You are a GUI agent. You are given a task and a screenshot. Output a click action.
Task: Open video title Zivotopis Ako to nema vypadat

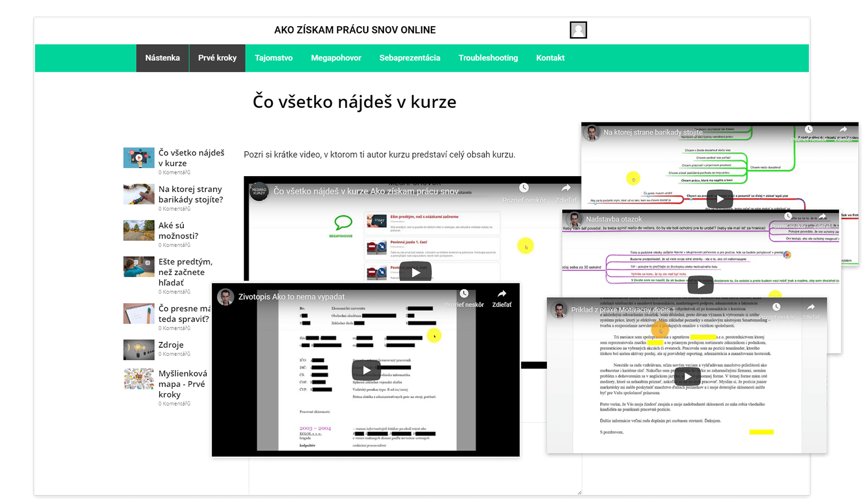click(x=291, y=297)
